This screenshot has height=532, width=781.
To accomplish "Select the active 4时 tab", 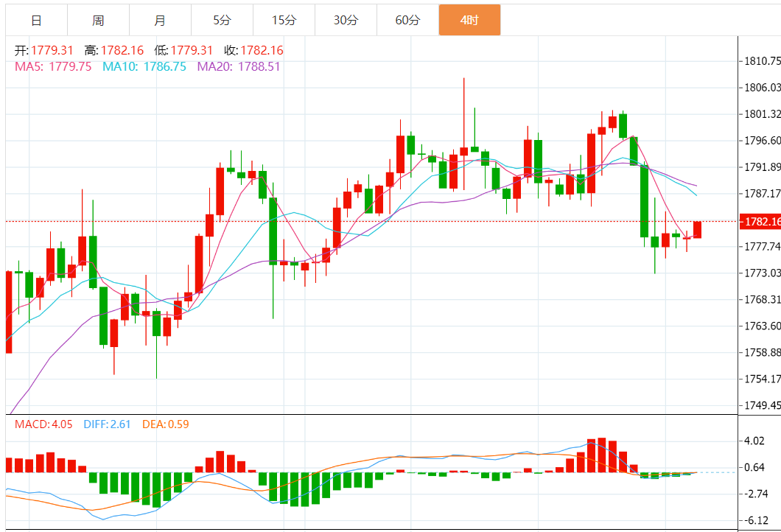I will (x=469, y=21).
